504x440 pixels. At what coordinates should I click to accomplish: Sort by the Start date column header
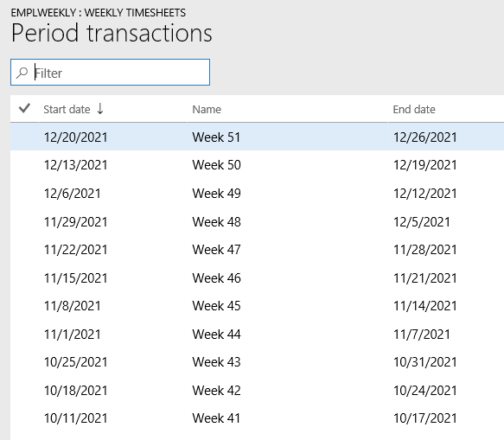(67, 109)
